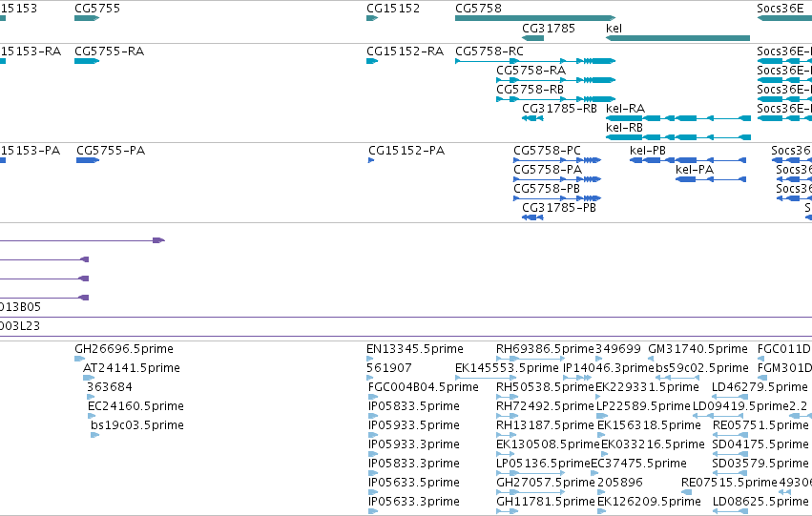Open the kel-RA transcript label
Screen dimensions: 812x516
pos(626,109)
